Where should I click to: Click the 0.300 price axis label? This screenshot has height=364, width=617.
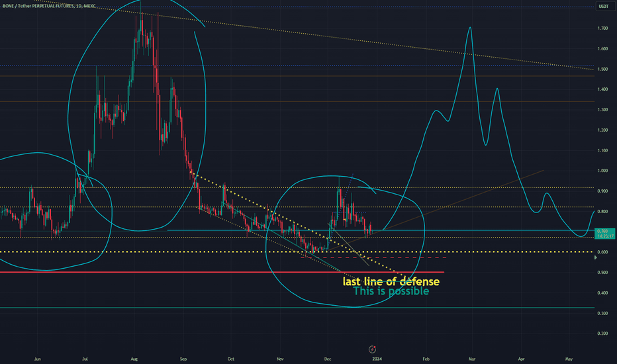(x=602, y=314)
